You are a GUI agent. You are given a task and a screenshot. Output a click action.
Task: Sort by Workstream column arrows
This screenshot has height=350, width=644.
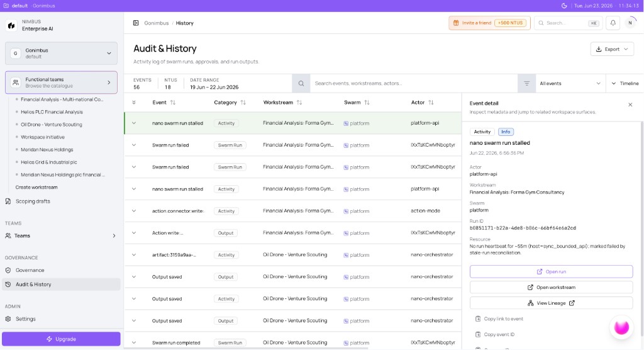coord(299,103)
